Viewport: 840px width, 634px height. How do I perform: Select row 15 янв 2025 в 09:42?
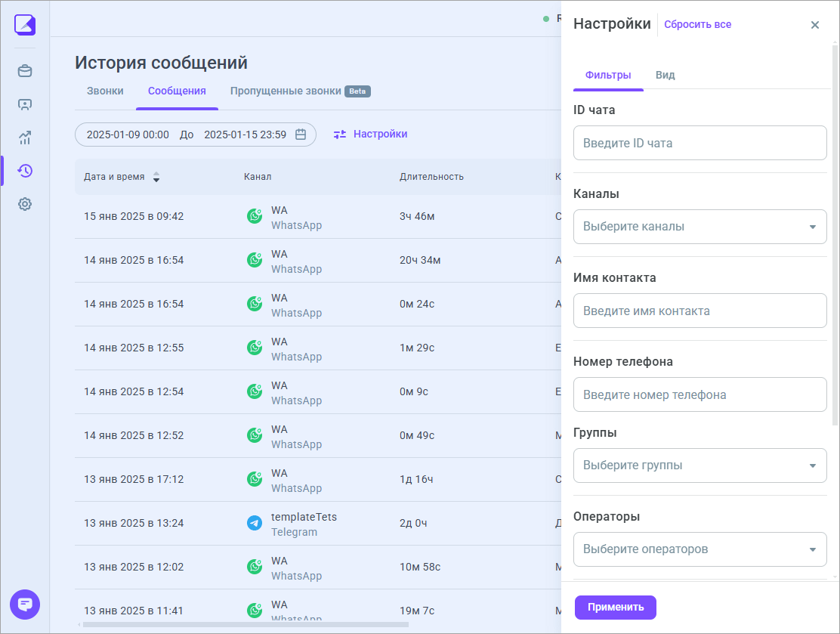pyautogui.click(x=318, y=217)
